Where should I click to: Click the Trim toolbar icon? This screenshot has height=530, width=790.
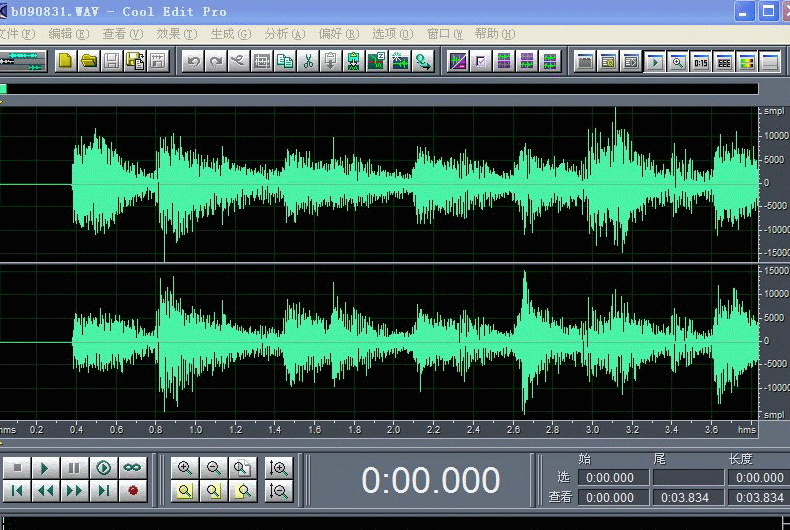[x=262, y=61]
